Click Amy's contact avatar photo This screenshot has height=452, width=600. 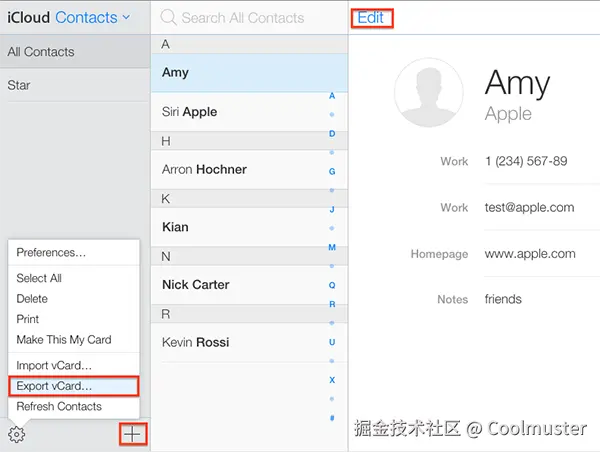click(x=429, y=93)
